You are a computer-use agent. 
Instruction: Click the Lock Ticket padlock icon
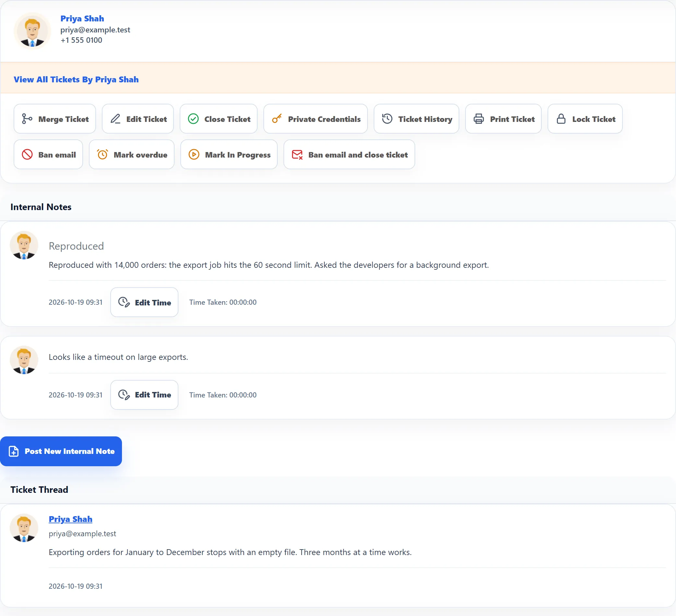(x=561, y=119)
